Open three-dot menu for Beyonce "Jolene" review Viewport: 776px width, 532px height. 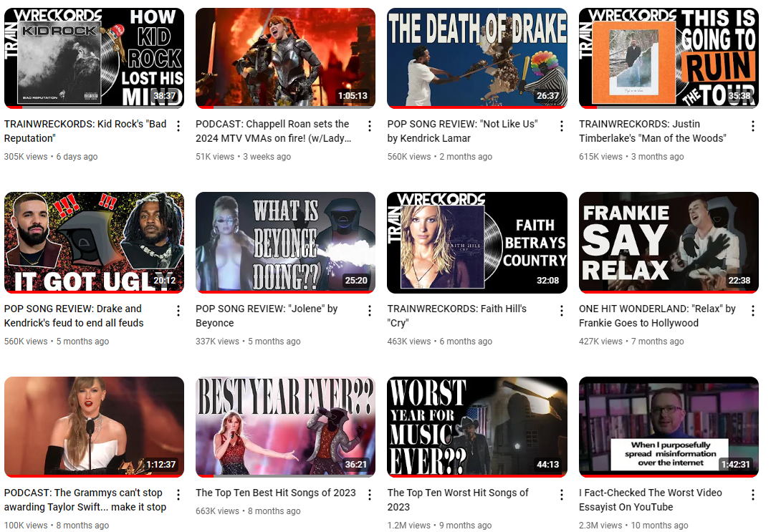point(370,311)
